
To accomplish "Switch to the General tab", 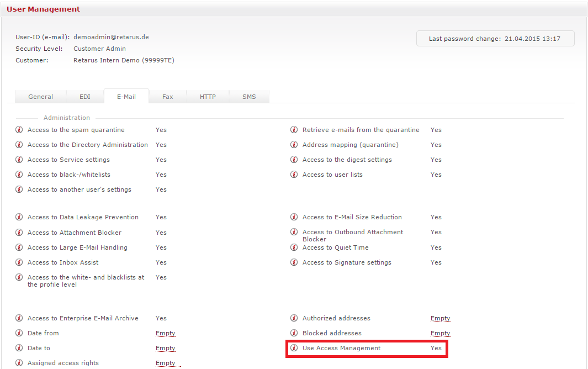I will pyautogui.click(x=40, y=97).
